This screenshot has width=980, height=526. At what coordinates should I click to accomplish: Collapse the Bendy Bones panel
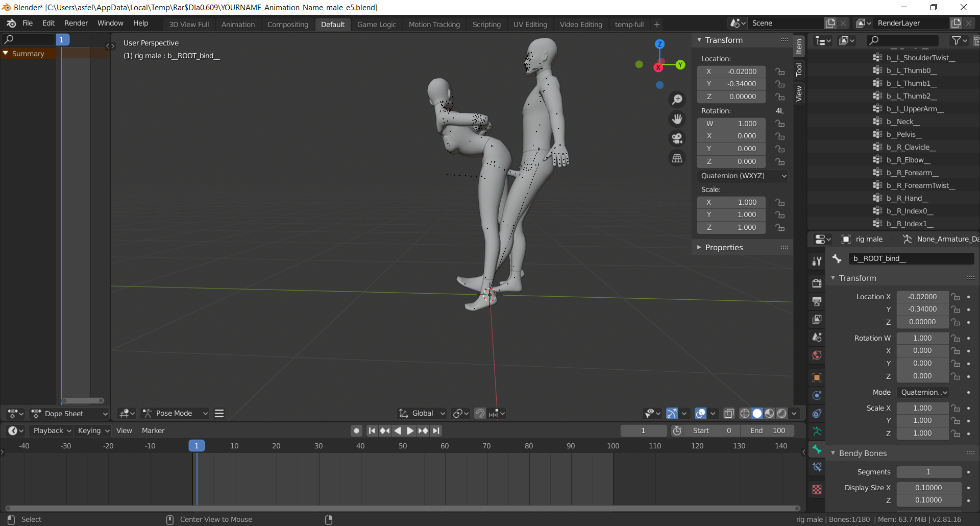pyautogui.click(x=863, y=453)
